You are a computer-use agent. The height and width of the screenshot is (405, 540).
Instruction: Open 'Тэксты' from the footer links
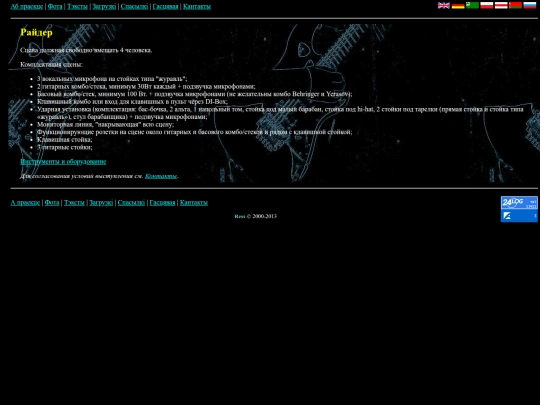point(74,202)
